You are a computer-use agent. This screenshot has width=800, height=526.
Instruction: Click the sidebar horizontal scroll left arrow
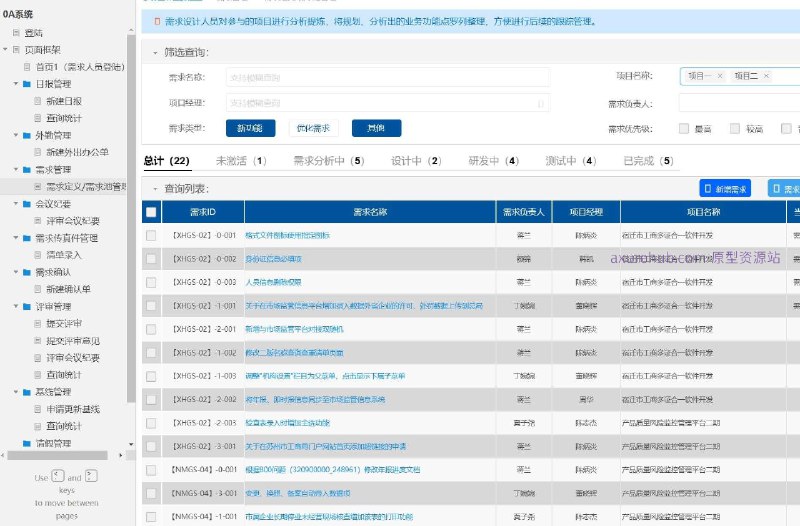point(3,455)
